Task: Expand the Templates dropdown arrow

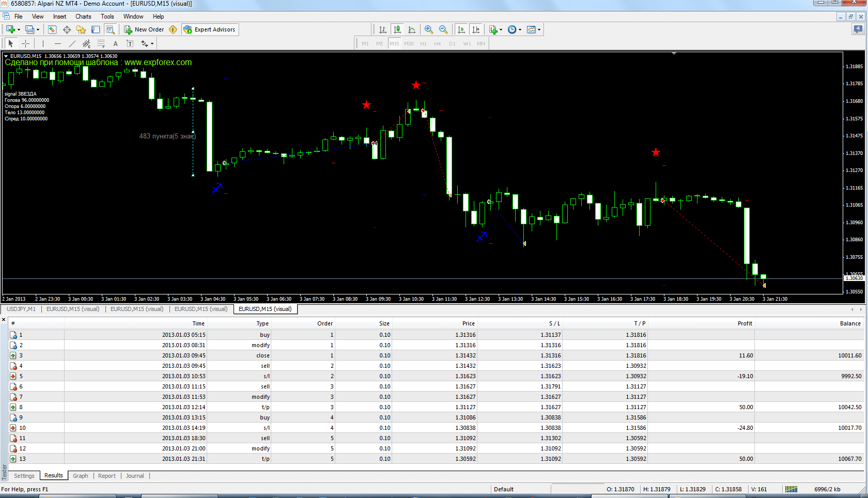Action: (x=539, y=29)
